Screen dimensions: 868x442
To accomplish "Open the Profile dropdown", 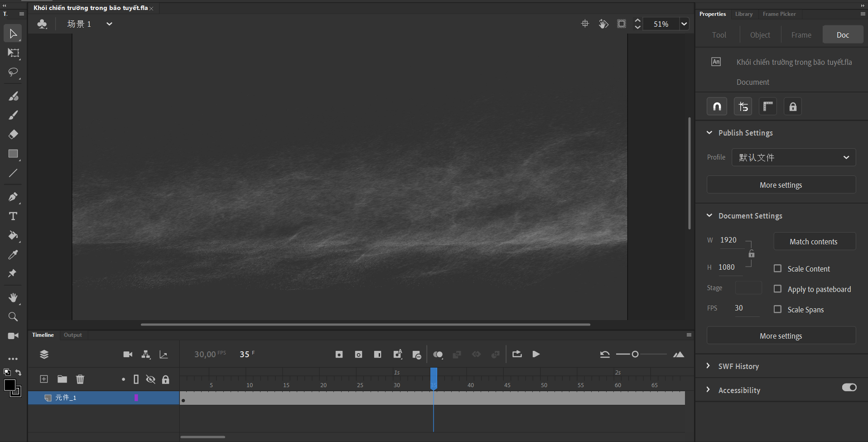I will pyautogui.click(x=793, y=157).
